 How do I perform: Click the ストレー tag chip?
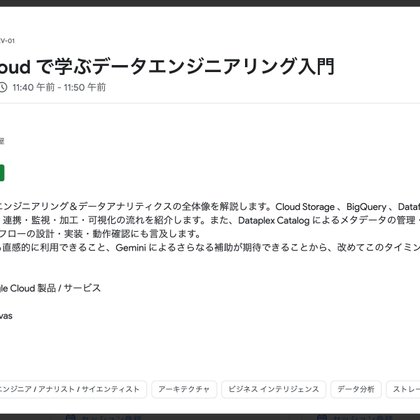(403, 389)
